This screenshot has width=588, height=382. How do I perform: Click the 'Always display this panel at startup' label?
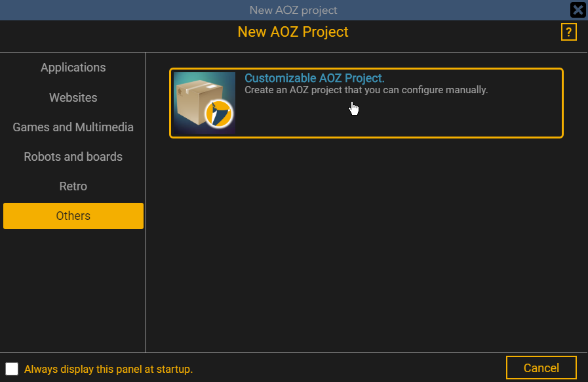(108, 370)
